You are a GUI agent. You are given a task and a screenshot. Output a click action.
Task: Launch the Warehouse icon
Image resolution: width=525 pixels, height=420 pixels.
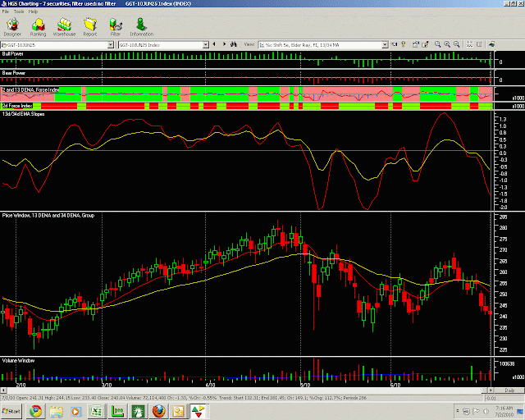coord(64,27)
